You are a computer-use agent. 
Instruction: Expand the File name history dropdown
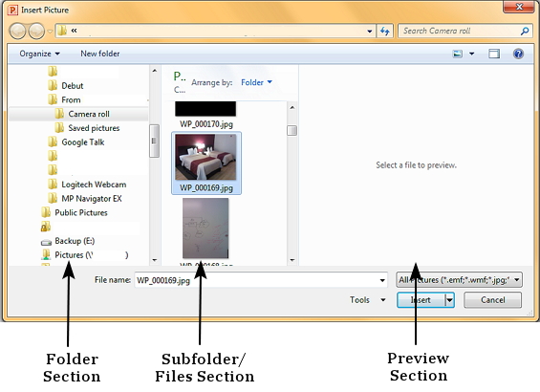click(382, 280)
